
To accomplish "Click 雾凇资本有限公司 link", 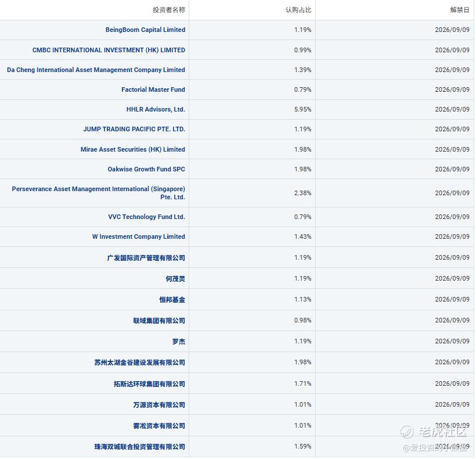I will tap(159, 425).
